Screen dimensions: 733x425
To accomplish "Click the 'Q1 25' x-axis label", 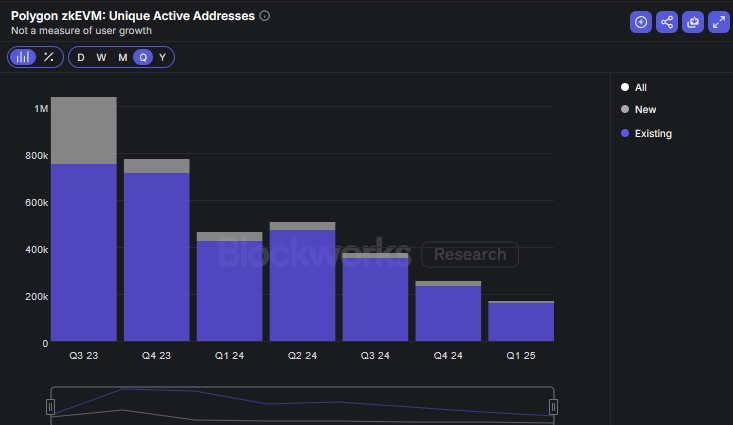I will click(521, 356).
